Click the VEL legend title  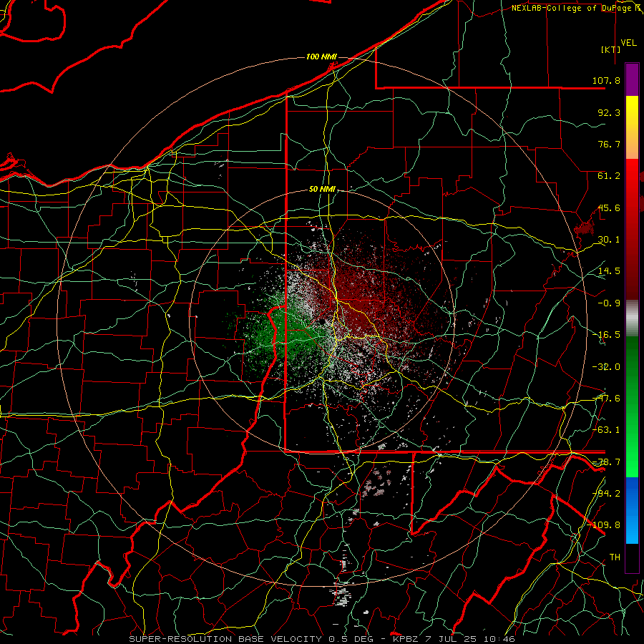coord(628,43)
